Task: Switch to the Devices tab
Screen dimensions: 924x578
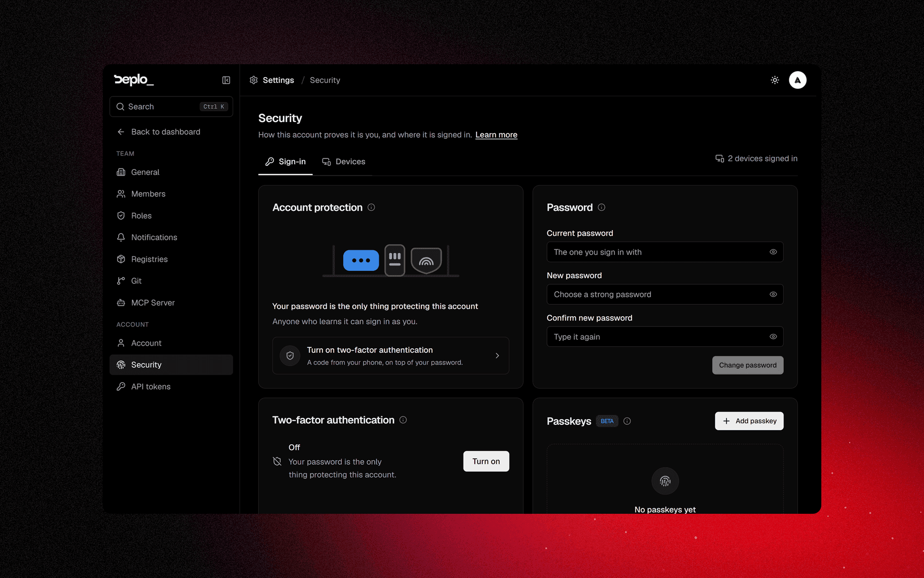Action: (343, 162)
